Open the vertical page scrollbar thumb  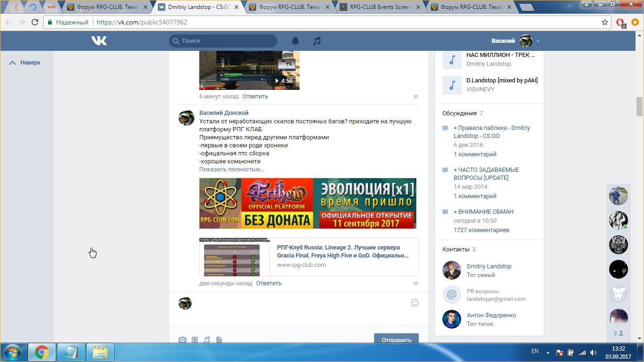pyautogui.click(x=639, y=107)
